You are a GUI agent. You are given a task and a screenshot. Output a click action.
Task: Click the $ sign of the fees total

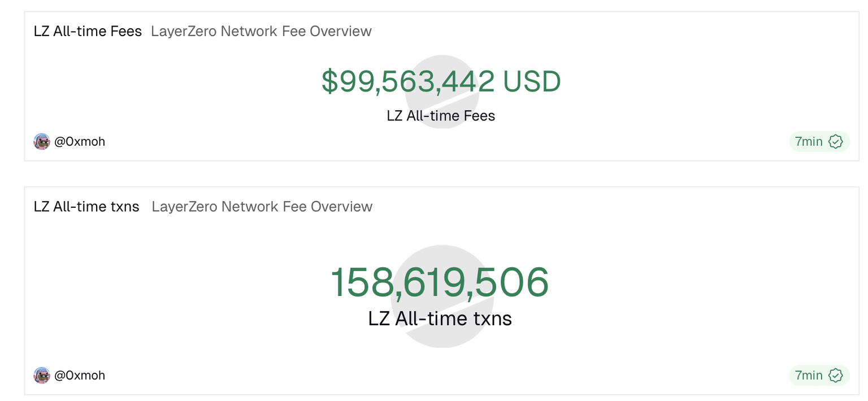pos(329,81)
